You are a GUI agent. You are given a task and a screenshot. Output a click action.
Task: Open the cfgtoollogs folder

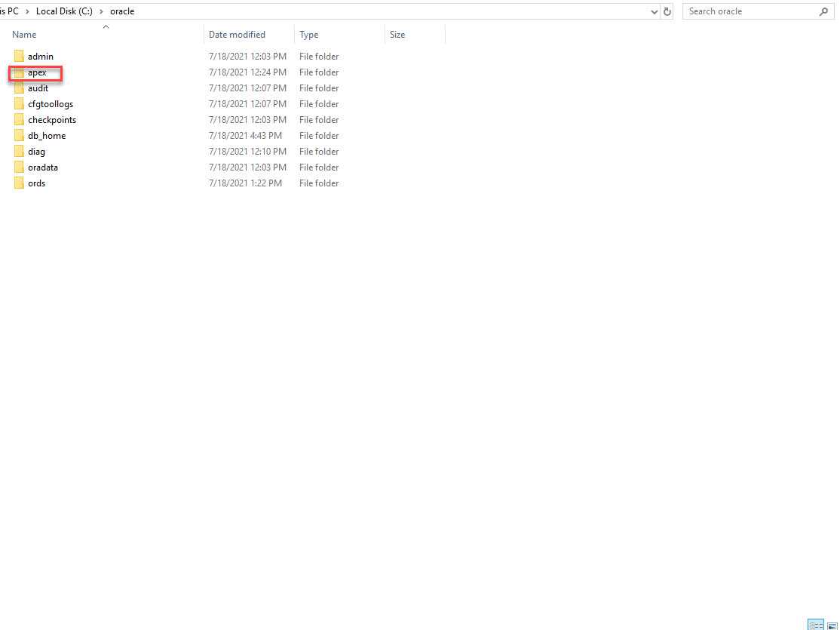pyautogui.click(x=50, y=103)
